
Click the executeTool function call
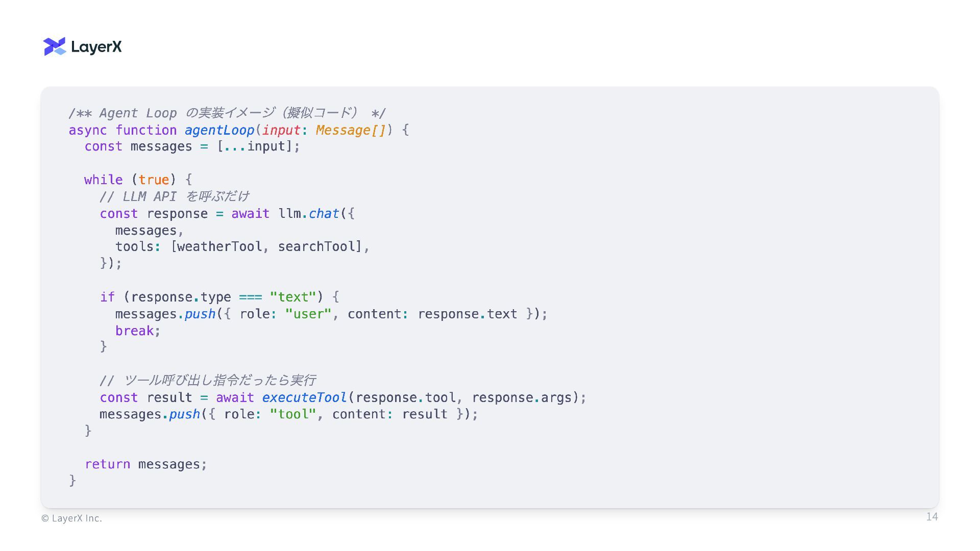click(304, 398)
